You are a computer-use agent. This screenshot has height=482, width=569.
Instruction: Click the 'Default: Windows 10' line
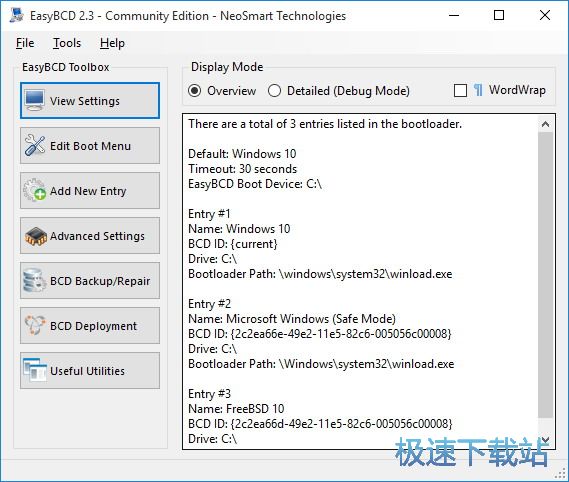[x=242, y=154]
